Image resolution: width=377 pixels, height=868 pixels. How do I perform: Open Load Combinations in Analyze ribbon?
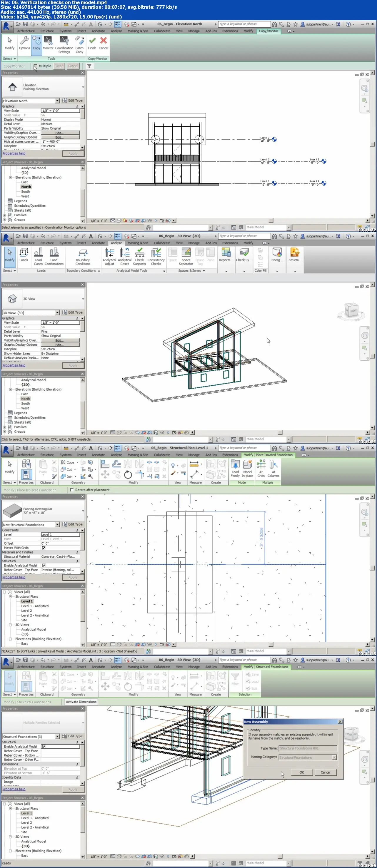(x=54, y=257)
